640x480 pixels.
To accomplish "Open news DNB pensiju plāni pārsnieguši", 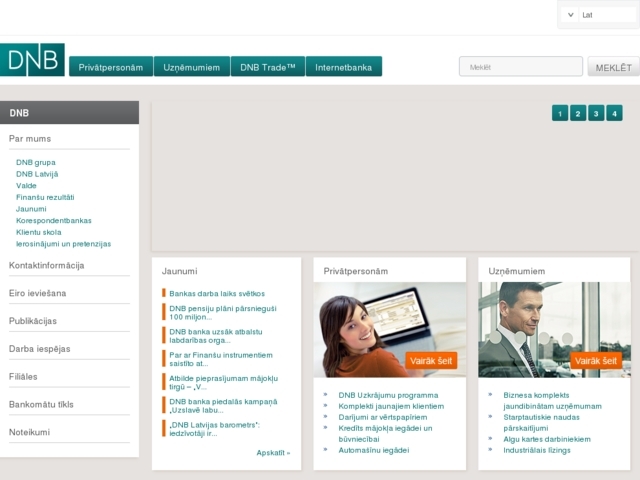I will 223,313.
